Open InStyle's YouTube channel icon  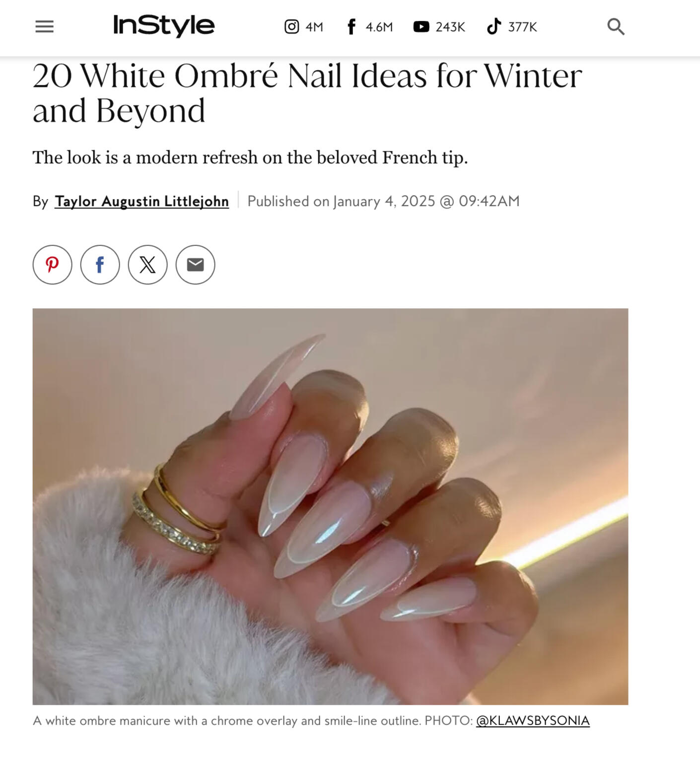[421, 26]
